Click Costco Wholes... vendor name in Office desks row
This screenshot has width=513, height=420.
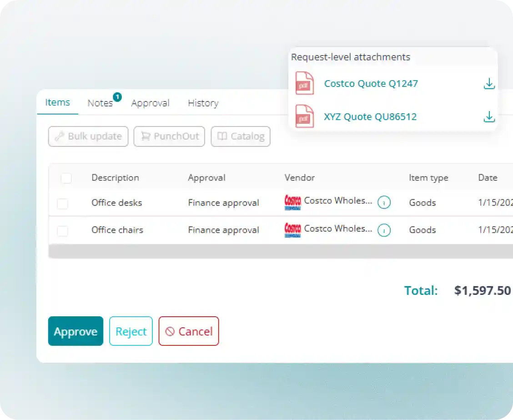[x=338, y=201]
